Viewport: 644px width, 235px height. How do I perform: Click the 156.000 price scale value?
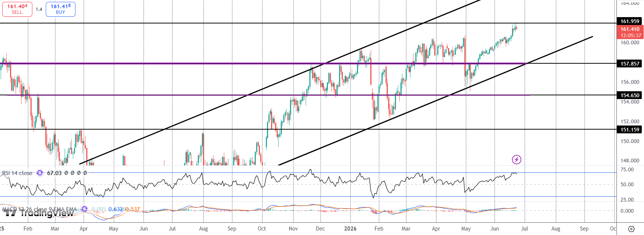click(x=630, y=82)
